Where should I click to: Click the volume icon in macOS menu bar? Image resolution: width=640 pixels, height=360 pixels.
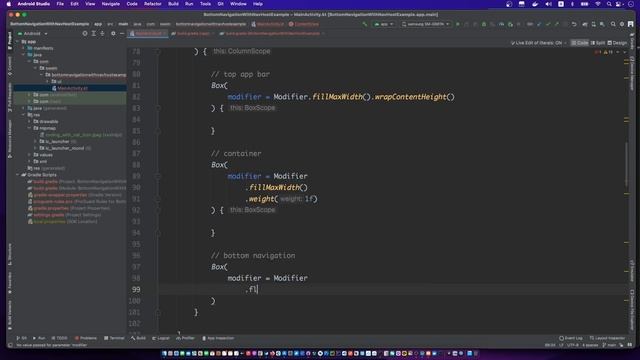548,4
